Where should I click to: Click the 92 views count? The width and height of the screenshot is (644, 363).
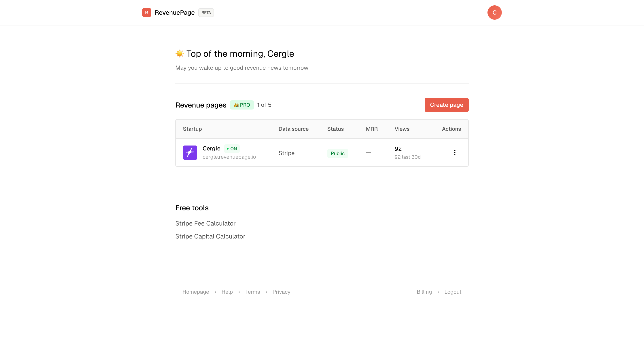(x=398, y=149)
